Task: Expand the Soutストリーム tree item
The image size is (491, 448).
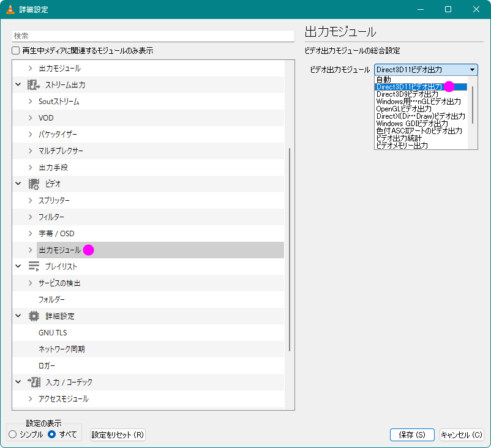Action: 31,102
